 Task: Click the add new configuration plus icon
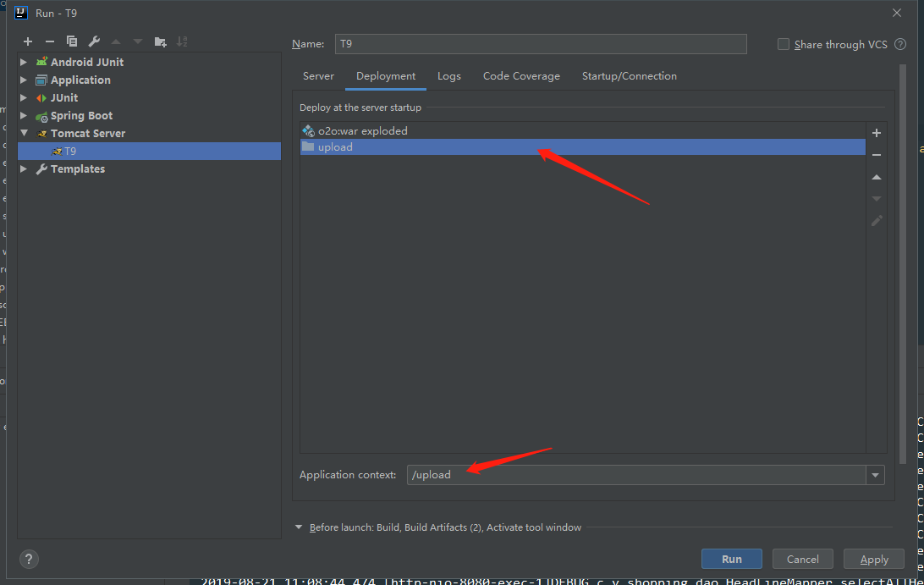point(28,41)
